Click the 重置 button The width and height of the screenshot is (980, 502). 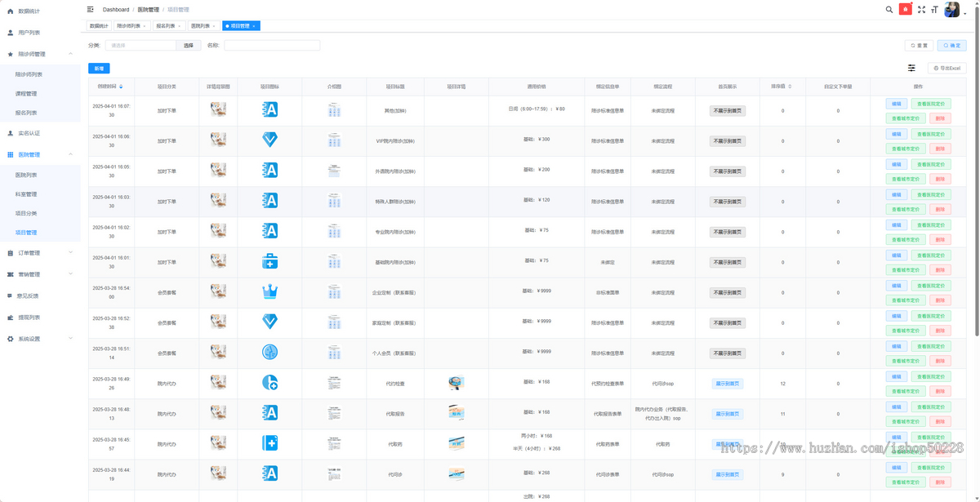click(920, 46)
